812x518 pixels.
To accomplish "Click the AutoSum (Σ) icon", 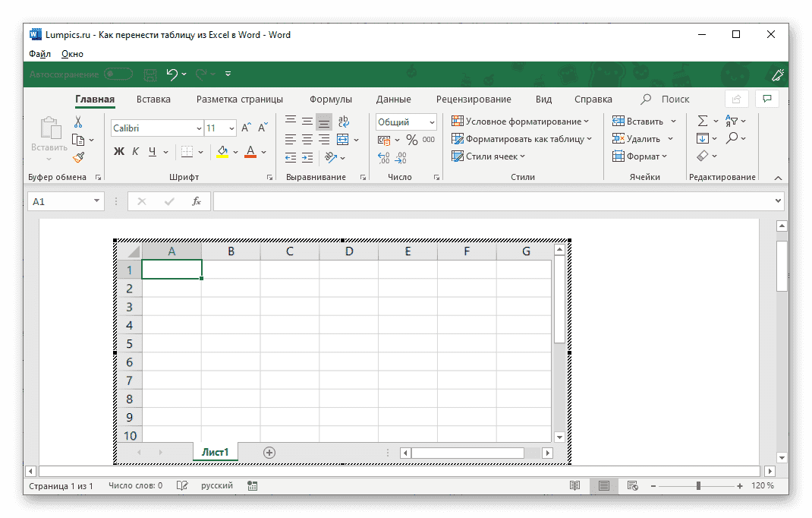I will (x=702, y=120).
